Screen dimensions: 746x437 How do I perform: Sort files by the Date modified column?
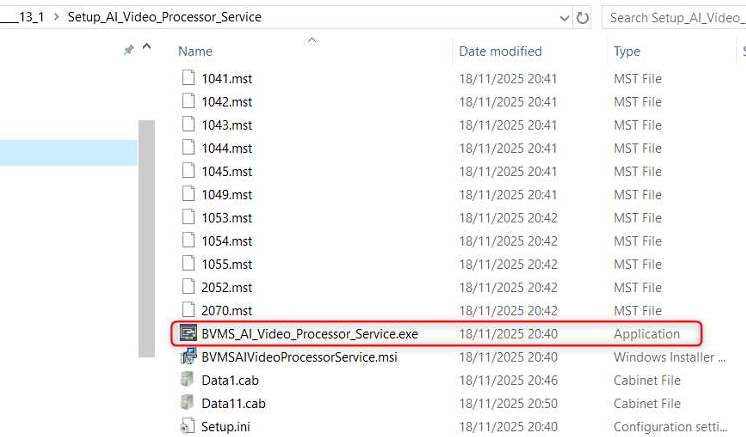tap(500, 51)
